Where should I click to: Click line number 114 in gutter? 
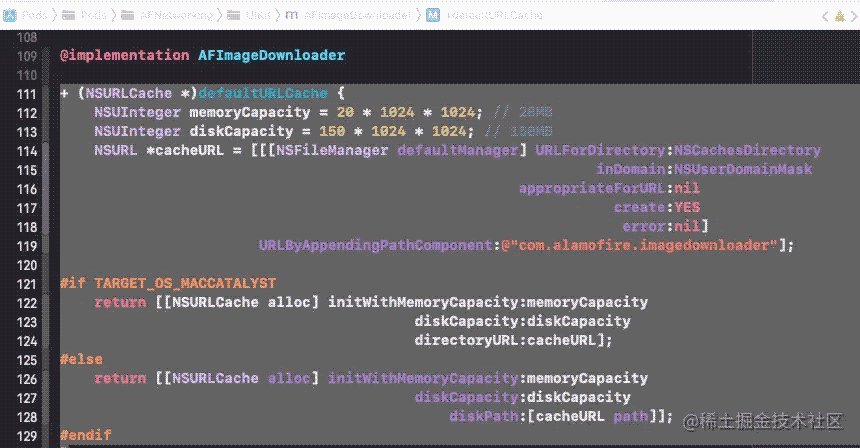(27, 151)
